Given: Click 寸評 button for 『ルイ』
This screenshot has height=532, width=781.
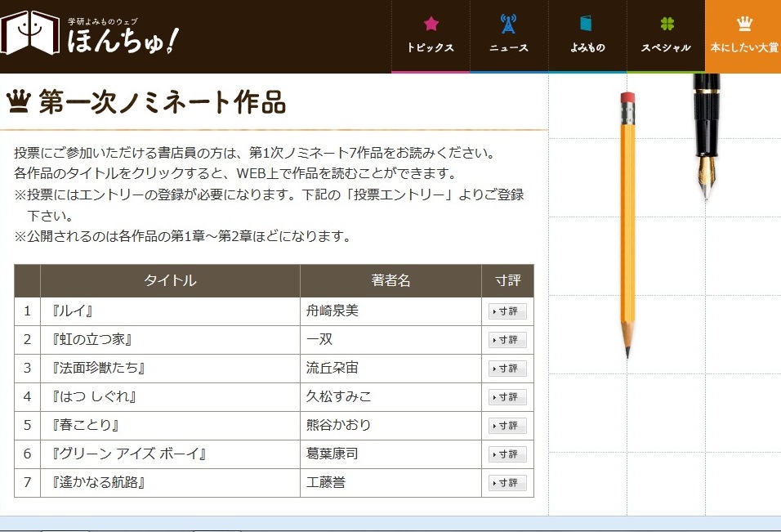Looking at the screenshot, I should [507, 311].
